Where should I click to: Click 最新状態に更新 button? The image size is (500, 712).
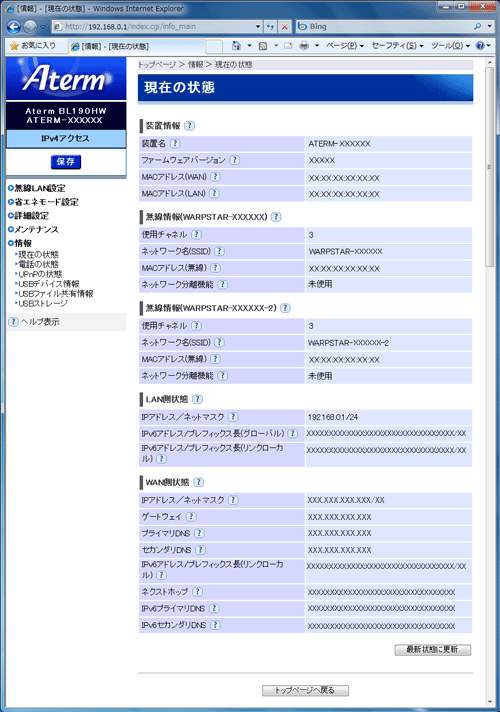coord(432,650)
